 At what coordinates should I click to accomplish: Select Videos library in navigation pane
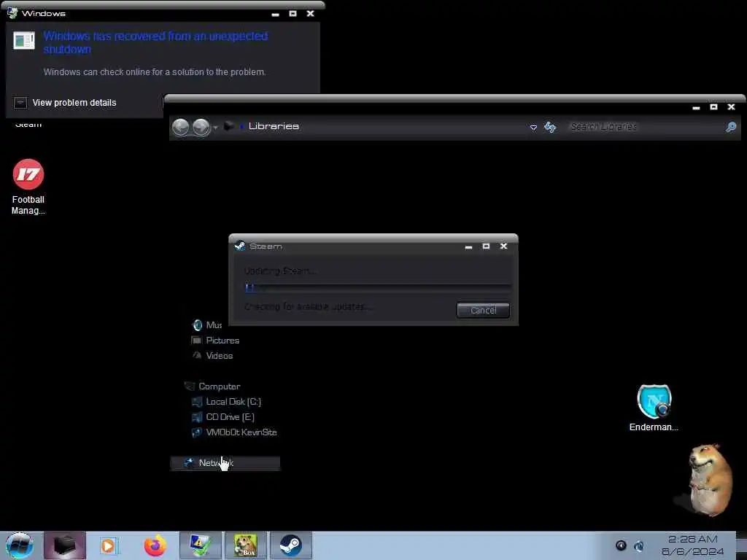(212, 356)
